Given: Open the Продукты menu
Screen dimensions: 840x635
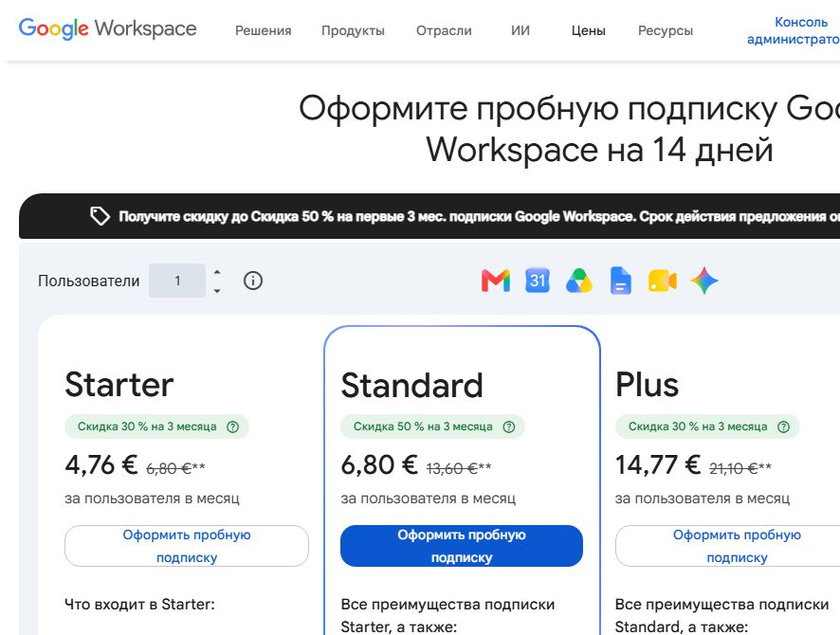Looking at the screenshot, I should click(353, 31).
